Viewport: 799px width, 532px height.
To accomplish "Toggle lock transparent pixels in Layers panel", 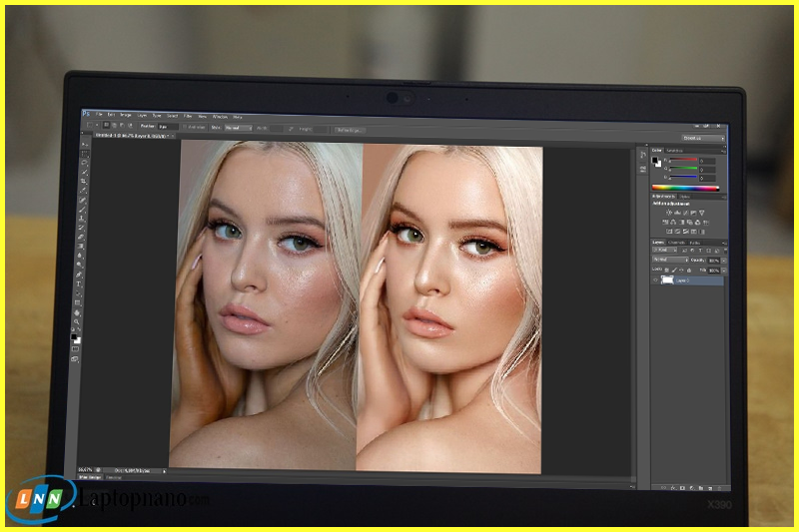I will point(668,269).
